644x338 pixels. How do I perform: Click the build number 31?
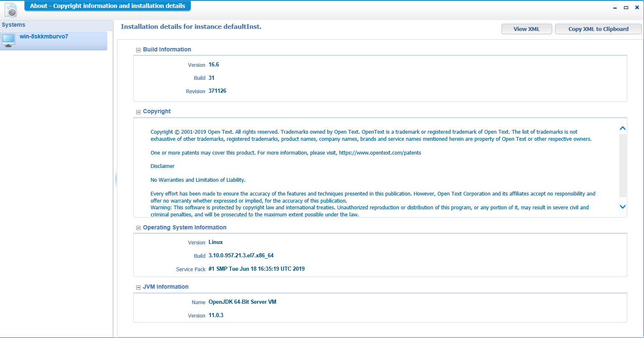211,78
